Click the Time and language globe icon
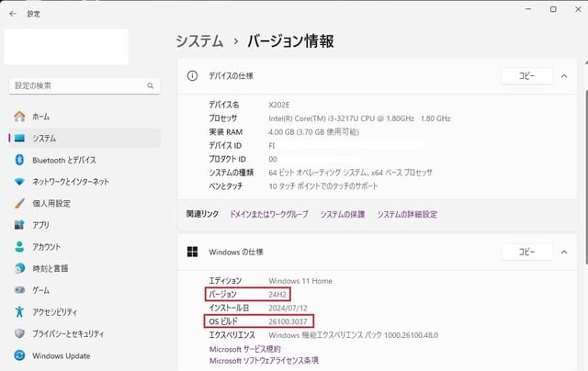The height and width of the screenshot is (371, 588). pyautogui.click(x=19, y=268)
